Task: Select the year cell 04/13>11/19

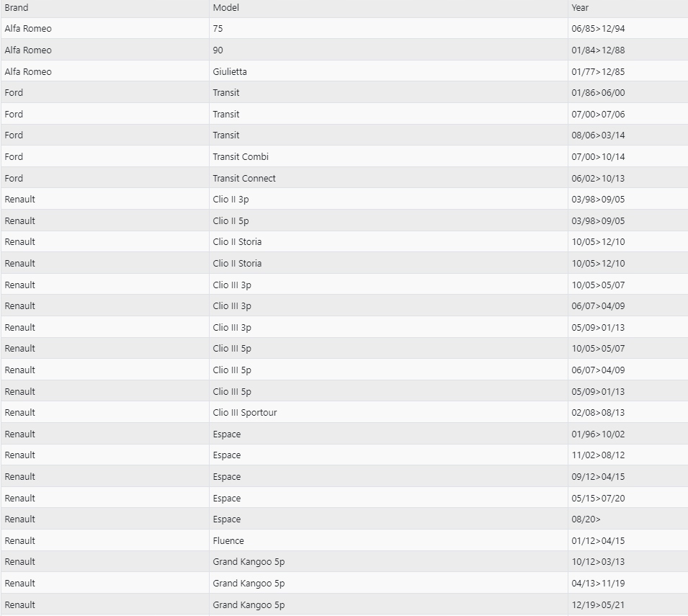Action: click(x=598, y=584)
